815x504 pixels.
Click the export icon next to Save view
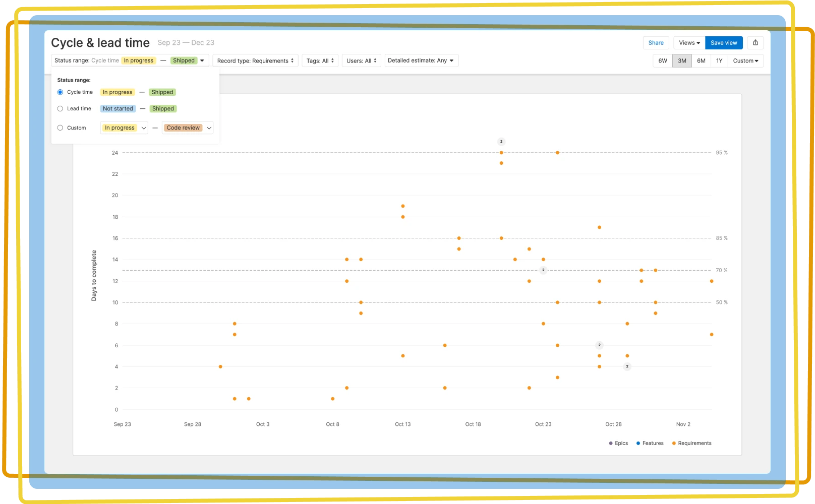tap(755, 43)
